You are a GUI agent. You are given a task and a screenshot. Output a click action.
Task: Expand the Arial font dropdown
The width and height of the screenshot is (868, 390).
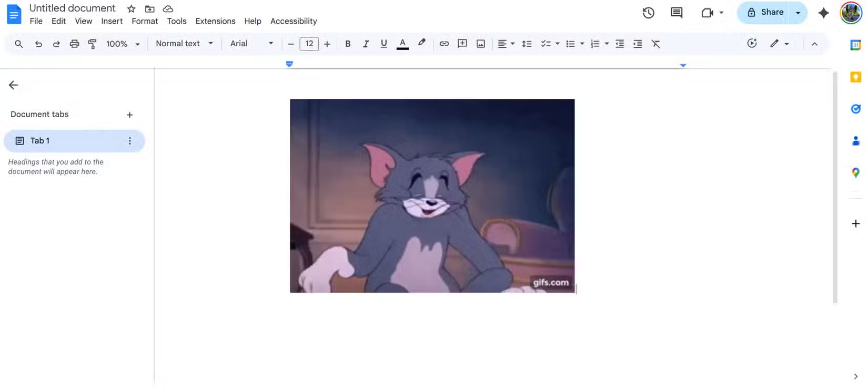251,44
